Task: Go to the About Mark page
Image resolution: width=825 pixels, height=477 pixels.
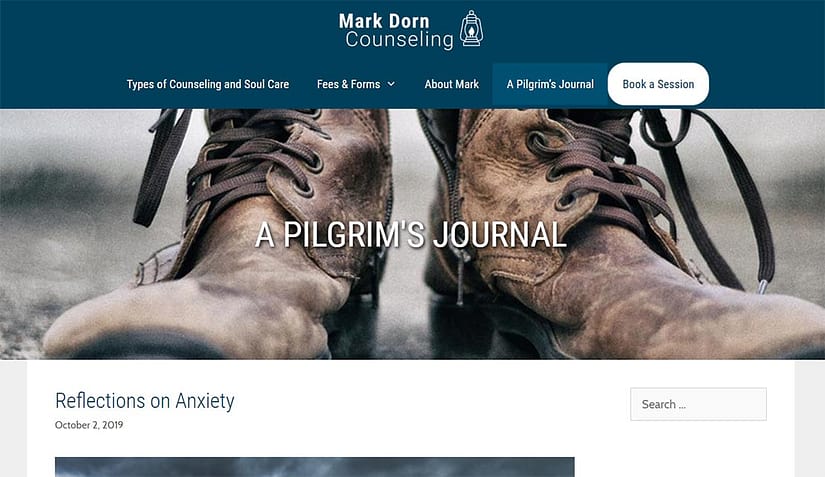Action: point(451,84)
